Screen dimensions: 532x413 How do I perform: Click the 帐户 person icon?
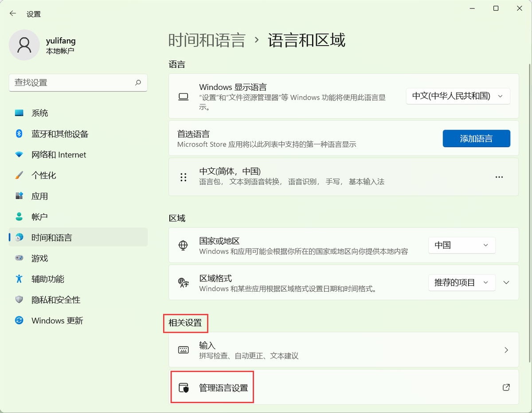coord(19,217)
